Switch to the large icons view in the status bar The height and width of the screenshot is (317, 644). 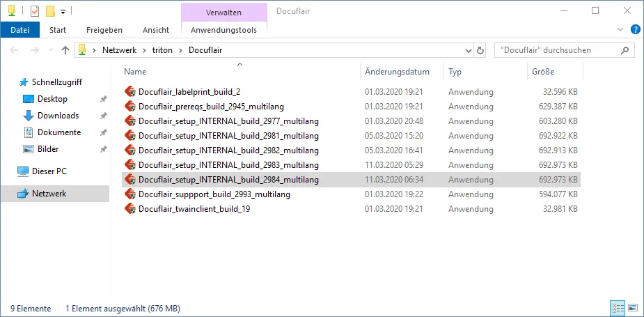click(x=633, y=308)
